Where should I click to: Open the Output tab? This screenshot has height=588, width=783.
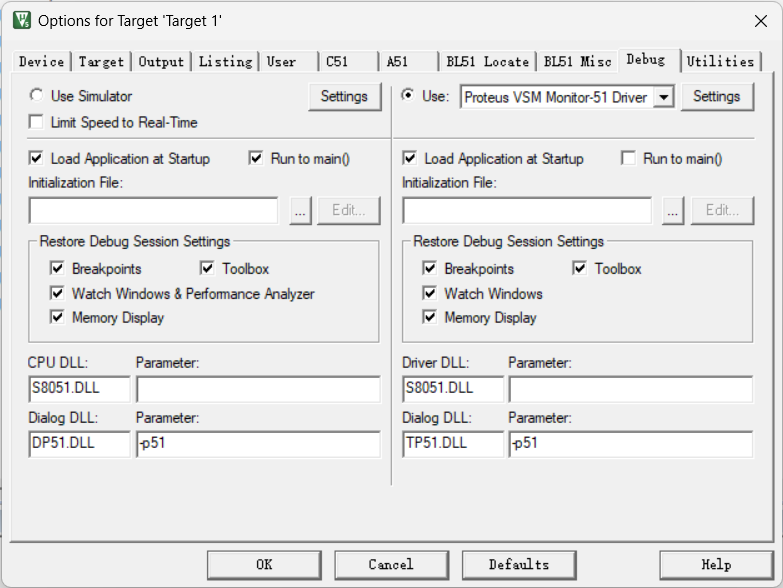[161, 62]
